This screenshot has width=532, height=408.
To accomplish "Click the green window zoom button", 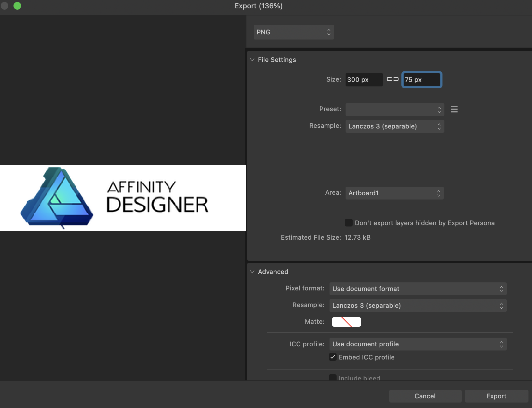I will coord(17,6).
